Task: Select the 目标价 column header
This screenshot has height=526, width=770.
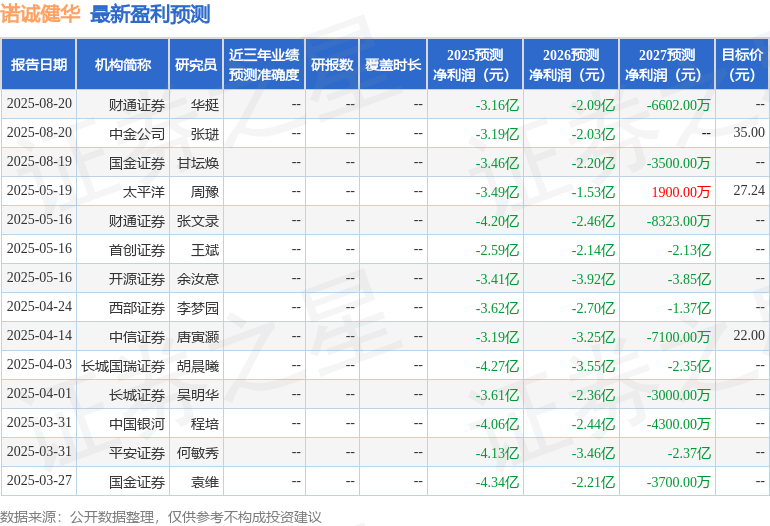Action: (742, 64)
